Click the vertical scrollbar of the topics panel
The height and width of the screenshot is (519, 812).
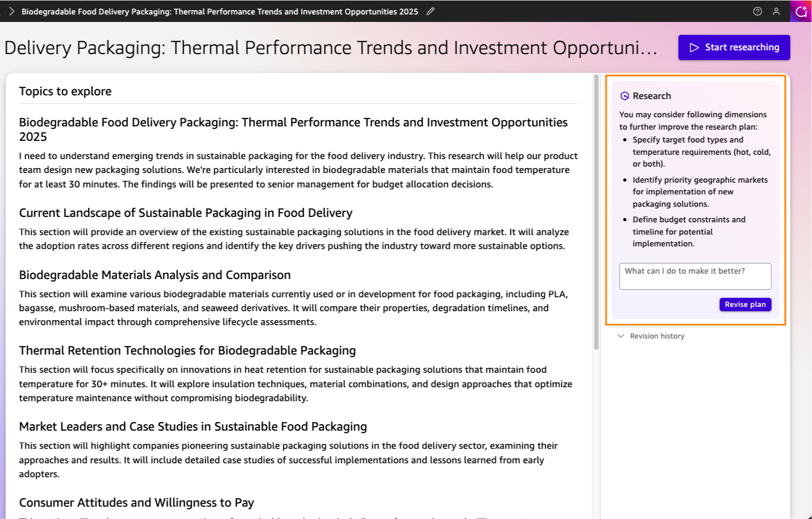[596, 214]
